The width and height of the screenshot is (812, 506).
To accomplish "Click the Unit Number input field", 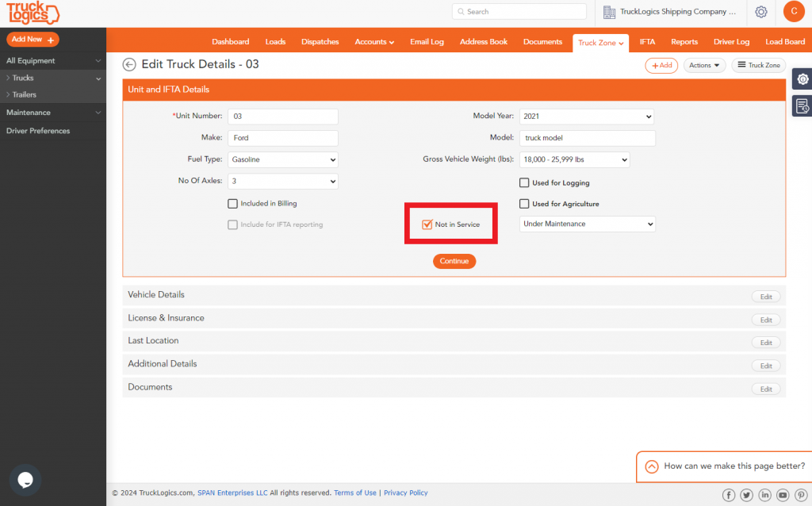I will (283, 117).
